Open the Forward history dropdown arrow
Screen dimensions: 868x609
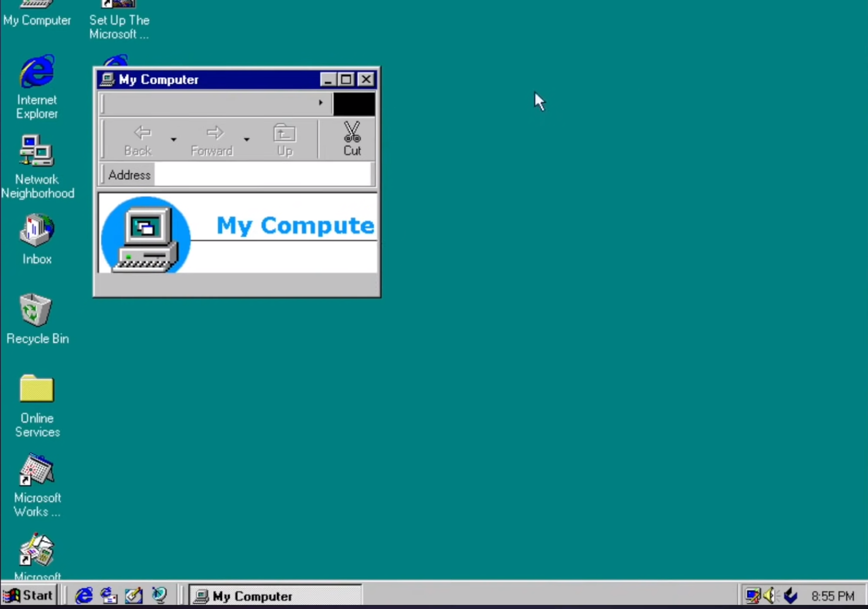coord(247,139)
